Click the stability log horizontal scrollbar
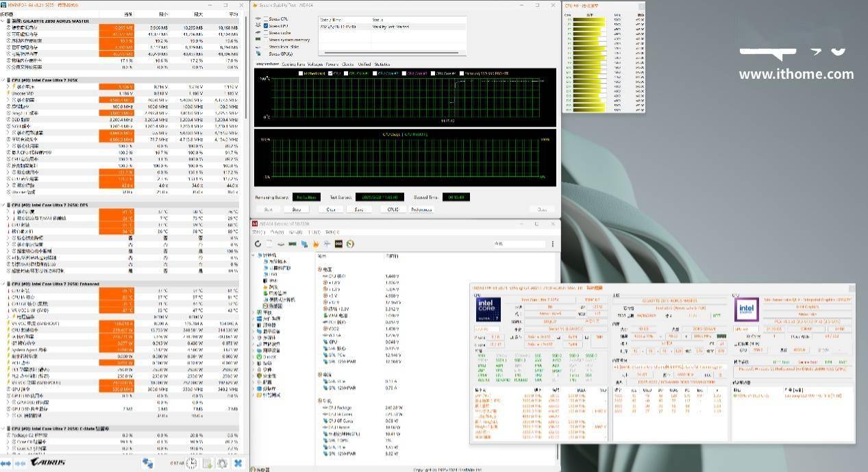This screenshot has width=868, height=472. click(x=393, y=53)
